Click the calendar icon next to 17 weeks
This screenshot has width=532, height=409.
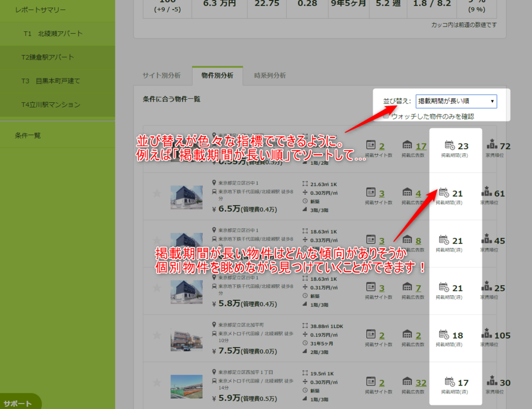tap(450, 381)
